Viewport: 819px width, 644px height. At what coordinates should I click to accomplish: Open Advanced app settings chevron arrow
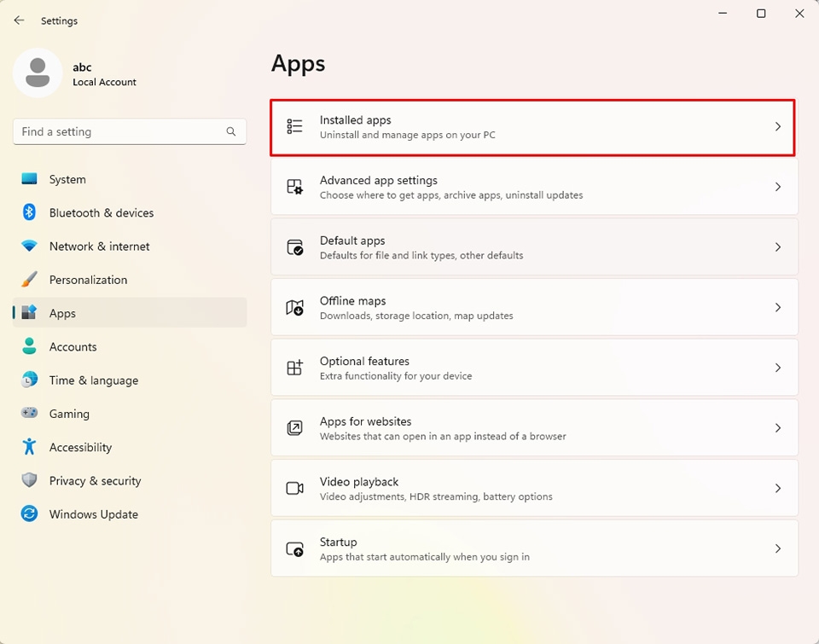pyautogui.click(x=778, y=187)
